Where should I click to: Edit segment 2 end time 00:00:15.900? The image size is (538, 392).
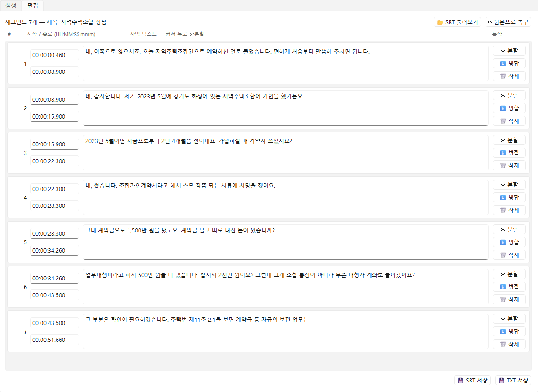(x=55, y=116)
